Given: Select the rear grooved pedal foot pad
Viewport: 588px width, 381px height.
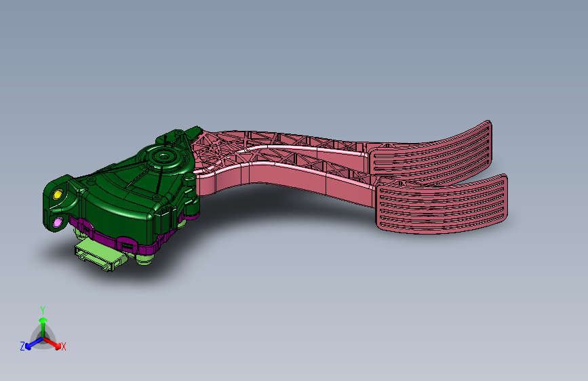Looking at the screenshot, I should tap(431, 152).
